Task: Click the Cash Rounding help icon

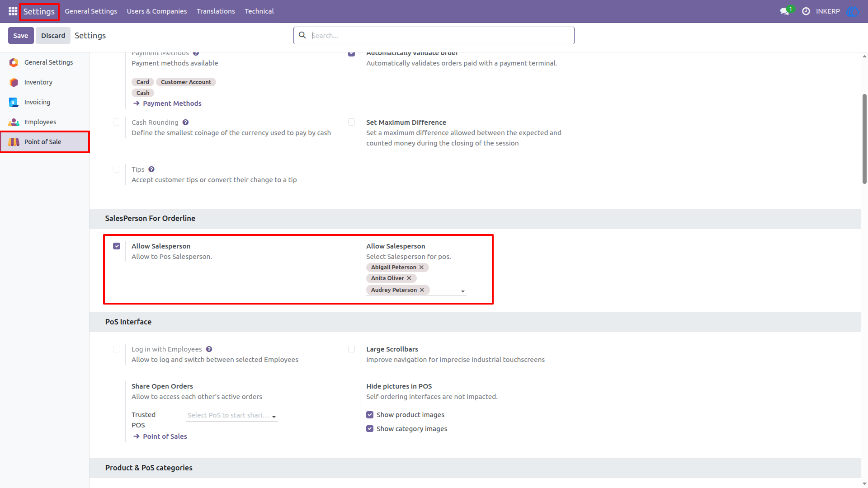Action: (186, 122)
